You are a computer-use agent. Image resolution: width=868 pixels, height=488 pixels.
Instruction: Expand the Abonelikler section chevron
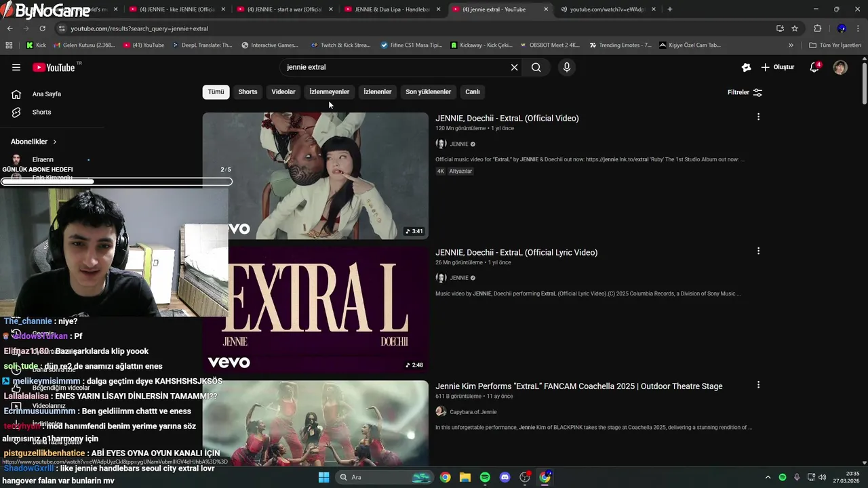point(55,142)
